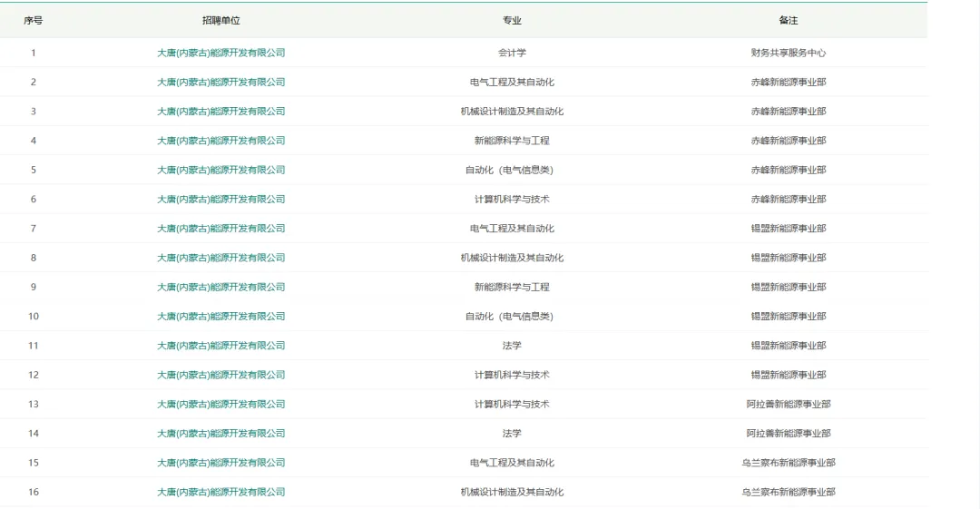
Task: Open the company link in row 14
Action: click(220, 434)
